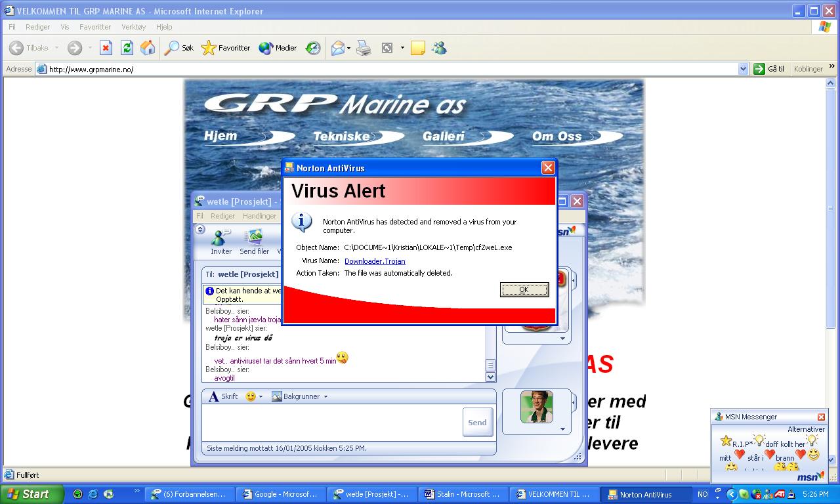Go to the home page icon
The height and width of the screenshot is (504, 840).
point(148,48)
